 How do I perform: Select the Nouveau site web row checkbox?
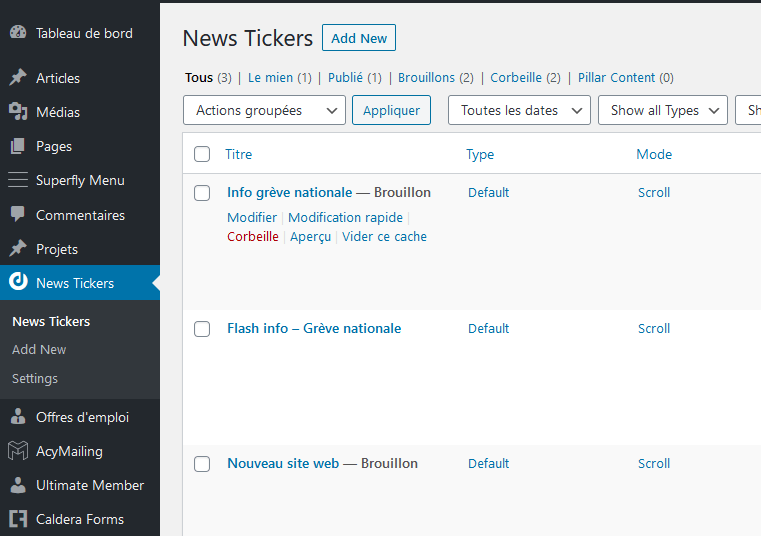pos(202,464)
